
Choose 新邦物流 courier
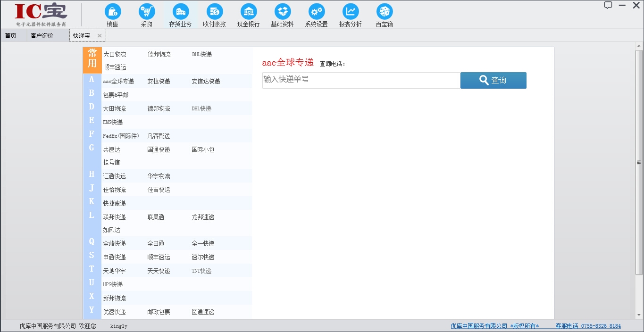115,299
